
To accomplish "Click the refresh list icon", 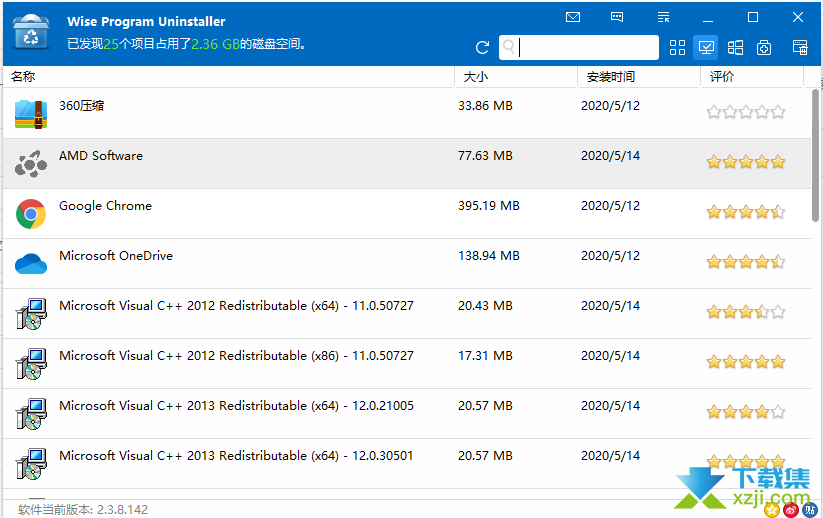I will (x=482, y=48).
